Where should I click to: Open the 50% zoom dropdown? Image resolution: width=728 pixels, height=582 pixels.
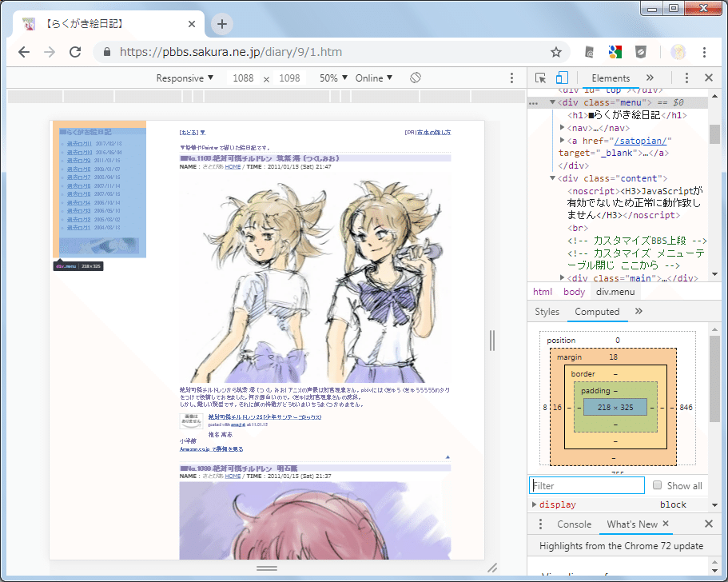coord(333,78)
